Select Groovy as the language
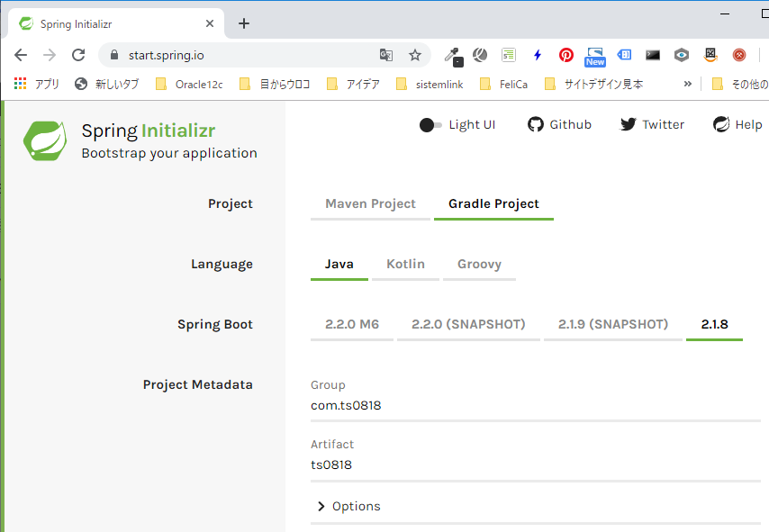The height and width of the screenshot is (532, 769). [x=479, y=264]
